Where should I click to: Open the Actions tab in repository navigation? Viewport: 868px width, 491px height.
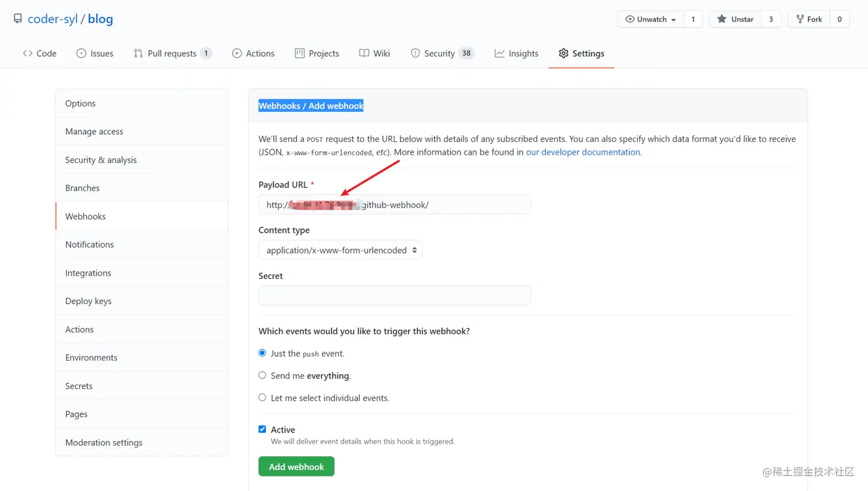[253, 53]
